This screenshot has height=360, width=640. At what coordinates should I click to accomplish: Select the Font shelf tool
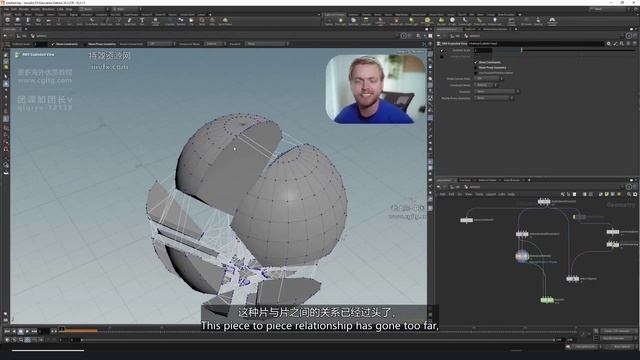142,21
